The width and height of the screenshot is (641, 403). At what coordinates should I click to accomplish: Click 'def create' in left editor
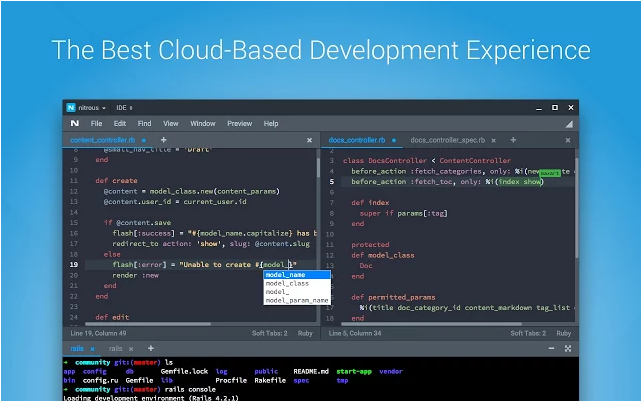116,181
